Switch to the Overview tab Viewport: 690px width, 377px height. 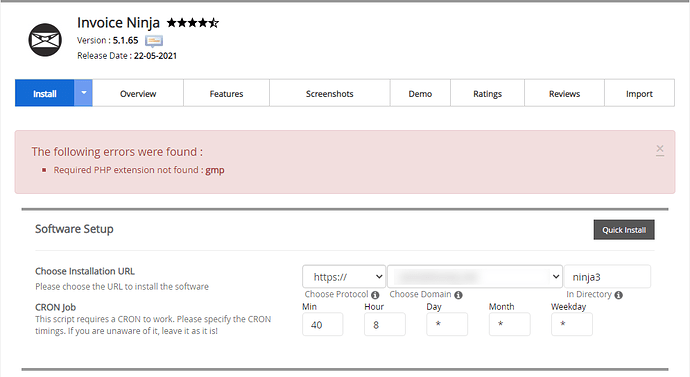tap(138, 93)
